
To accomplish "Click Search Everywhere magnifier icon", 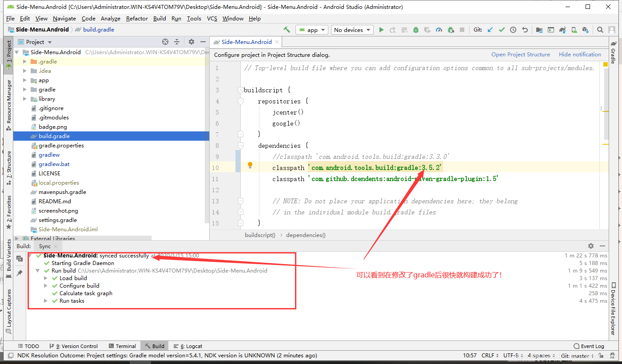I will 600,30.
